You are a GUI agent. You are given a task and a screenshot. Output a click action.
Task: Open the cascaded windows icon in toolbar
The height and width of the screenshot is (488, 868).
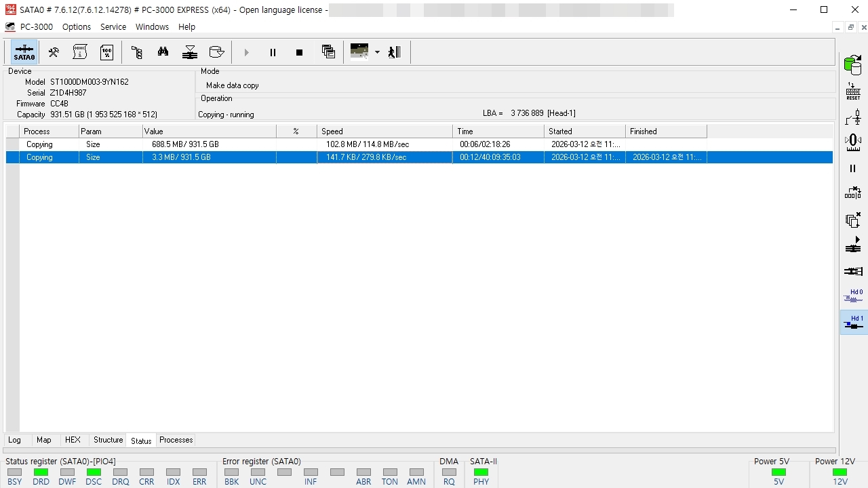(328, 52)
